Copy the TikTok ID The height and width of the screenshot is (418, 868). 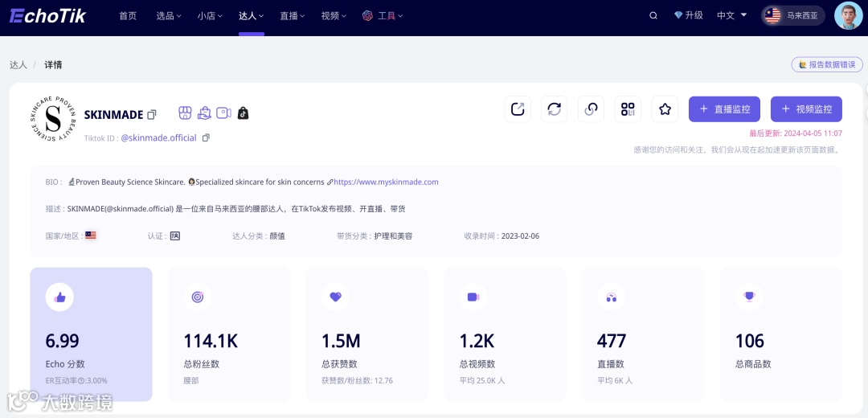(206, 137)
